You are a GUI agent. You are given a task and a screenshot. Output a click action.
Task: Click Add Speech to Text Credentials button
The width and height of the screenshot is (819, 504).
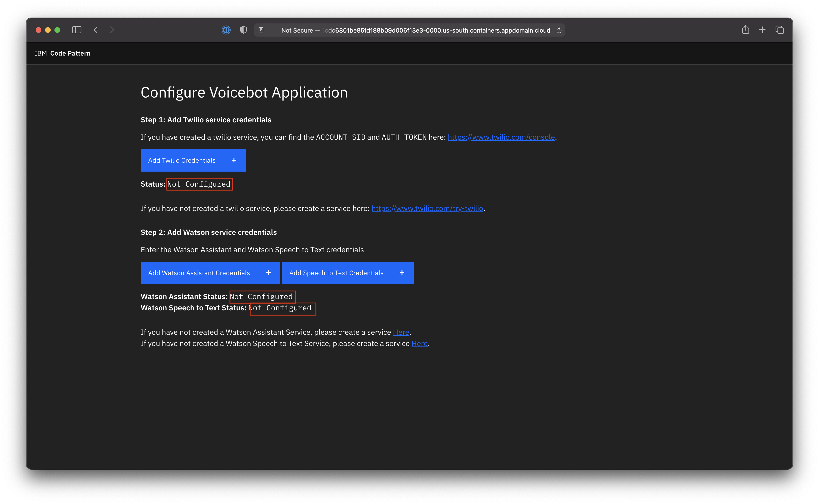tap(348, 273)
